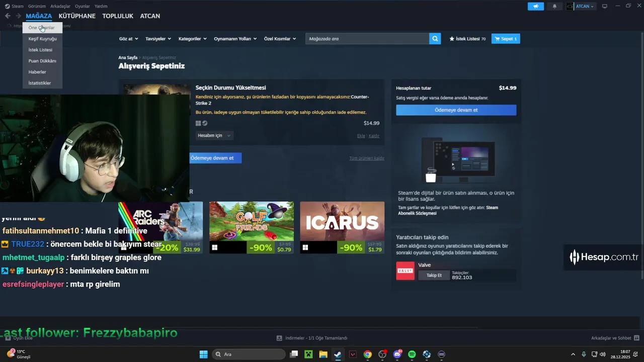Open Task View on the taskbar
The height and width of the screenshot is (362, 644).
[294, 354]
